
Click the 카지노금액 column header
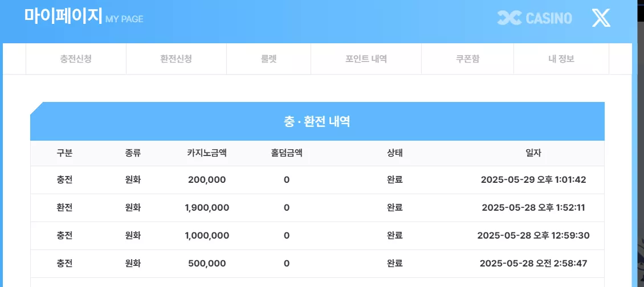pos(207,154)
